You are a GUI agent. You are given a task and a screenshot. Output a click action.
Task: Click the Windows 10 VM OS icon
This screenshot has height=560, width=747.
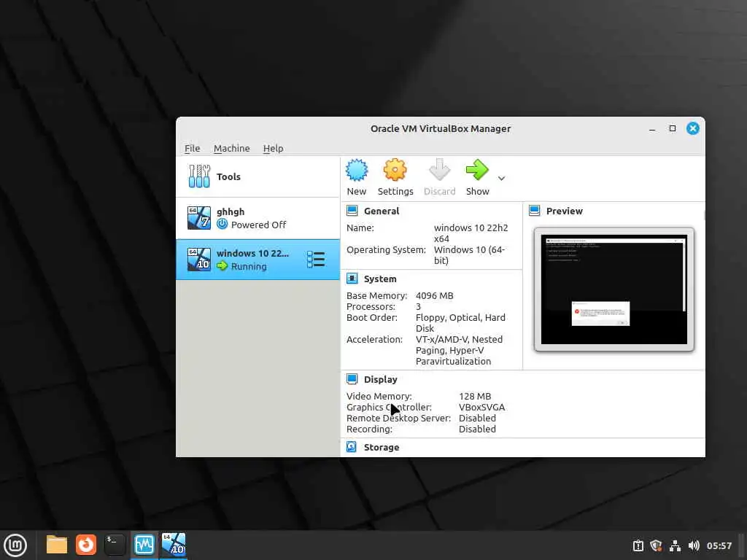coord(199,260)
